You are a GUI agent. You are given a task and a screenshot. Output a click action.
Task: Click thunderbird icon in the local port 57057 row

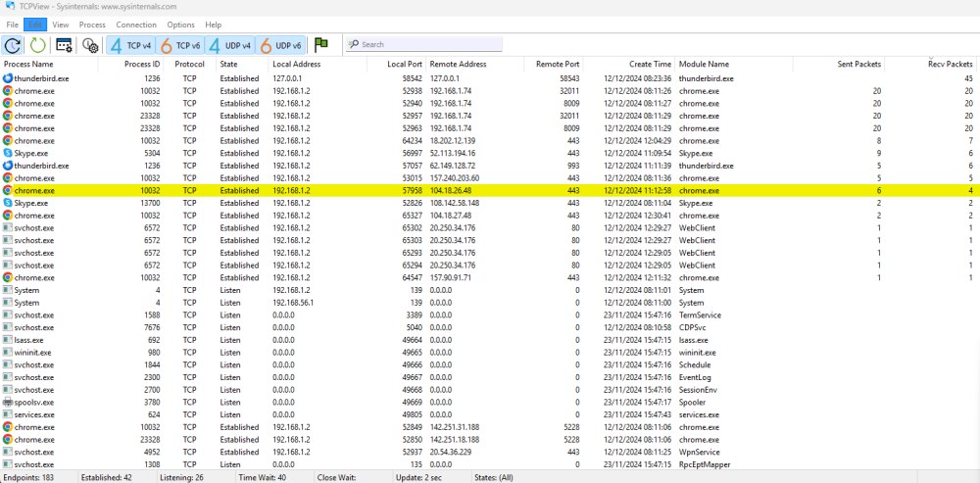coord(8,166)
